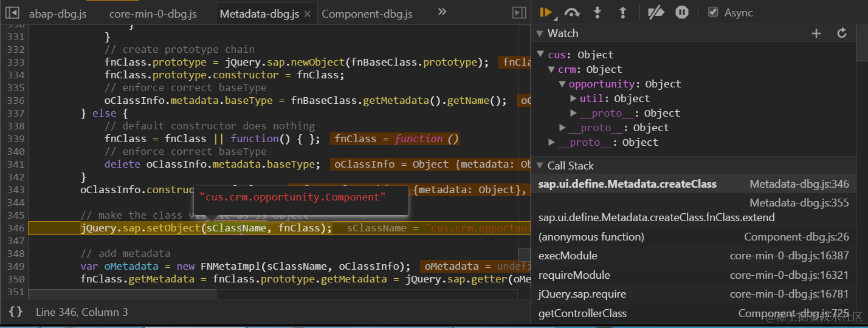Select the createClass.fnClass.extend stack frame
Viewport: 868px width, 328px height.
coord(694,210)
